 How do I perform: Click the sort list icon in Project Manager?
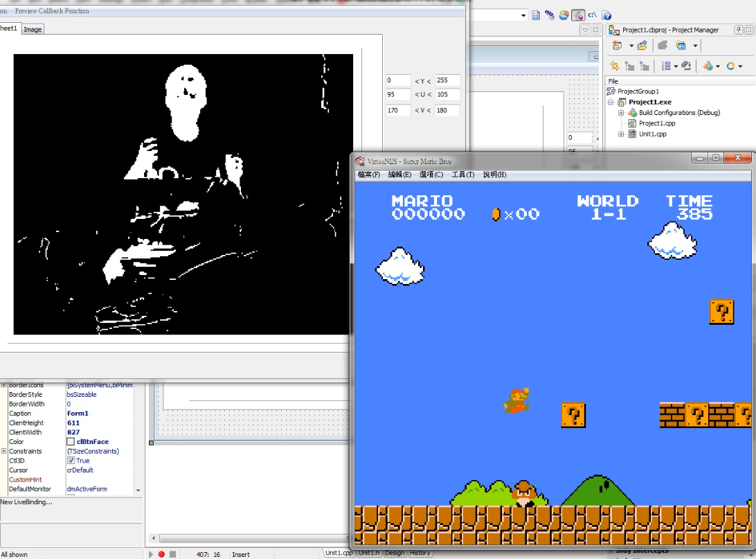[666, 66]
